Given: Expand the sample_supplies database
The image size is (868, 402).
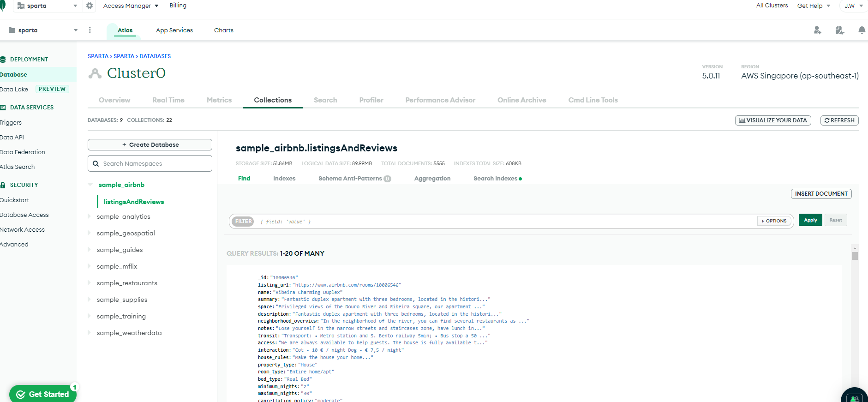Looking at the screenshot, I should click(x=90, y=300).
